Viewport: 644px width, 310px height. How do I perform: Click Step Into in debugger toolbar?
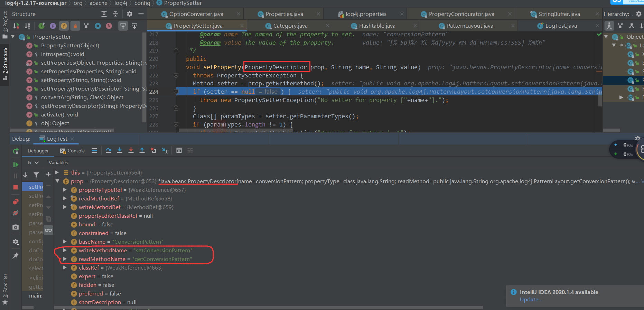120,150
